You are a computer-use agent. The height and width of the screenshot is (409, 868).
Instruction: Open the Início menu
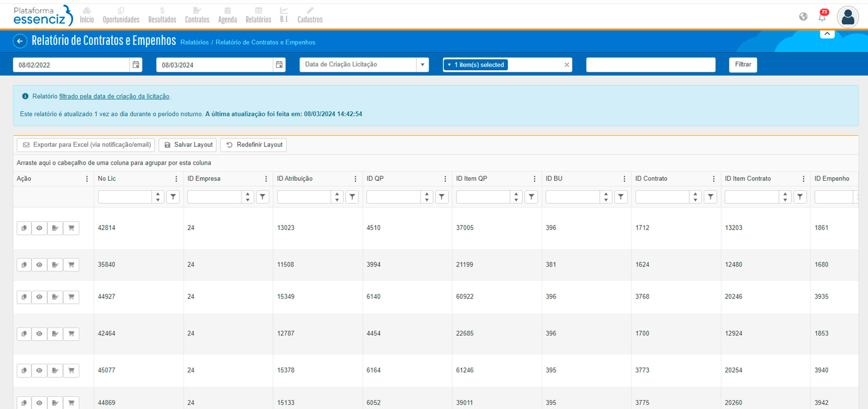(x=87, y=16)
